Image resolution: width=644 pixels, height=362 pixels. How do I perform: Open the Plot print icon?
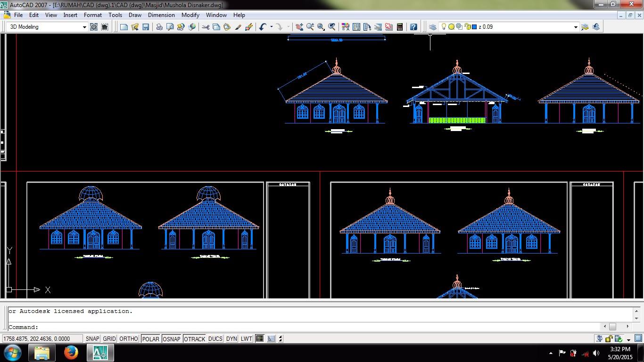[159, 27]
